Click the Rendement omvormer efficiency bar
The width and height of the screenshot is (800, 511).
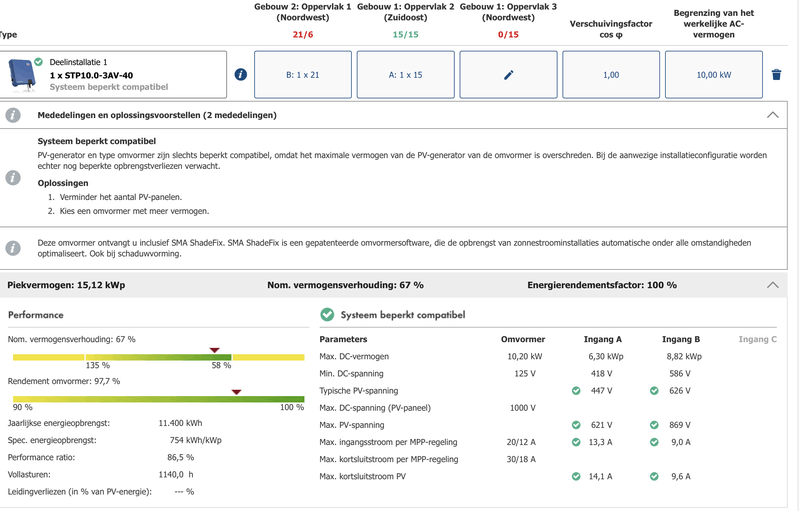158,399
